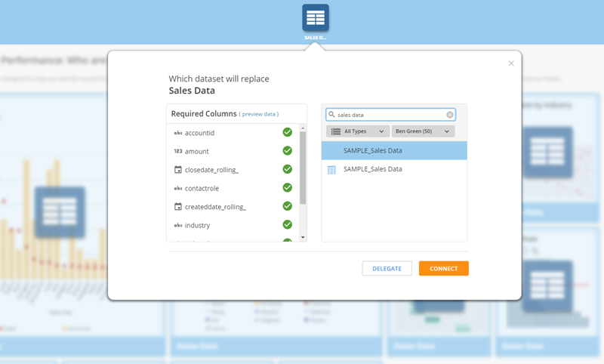This screenshot has height=364, width=604.
Task: Click the amount column row
Action: (233, 151)
